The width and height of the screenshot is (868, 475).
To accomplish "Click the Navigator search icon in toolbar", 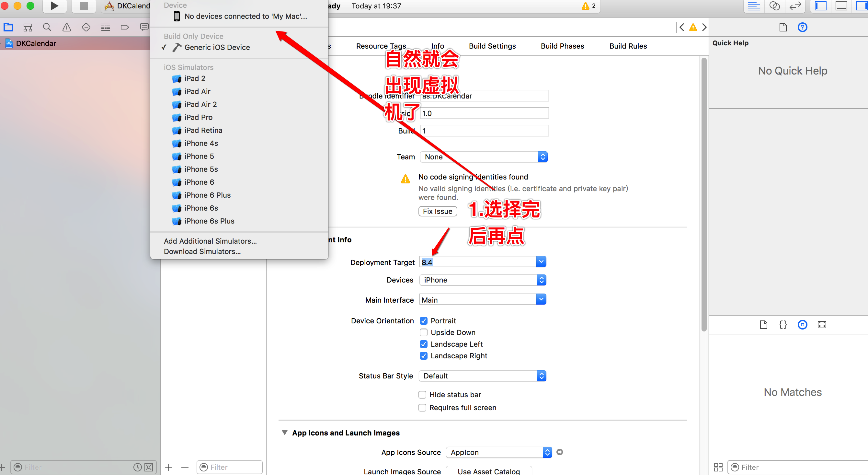I will tap(46, 28).
